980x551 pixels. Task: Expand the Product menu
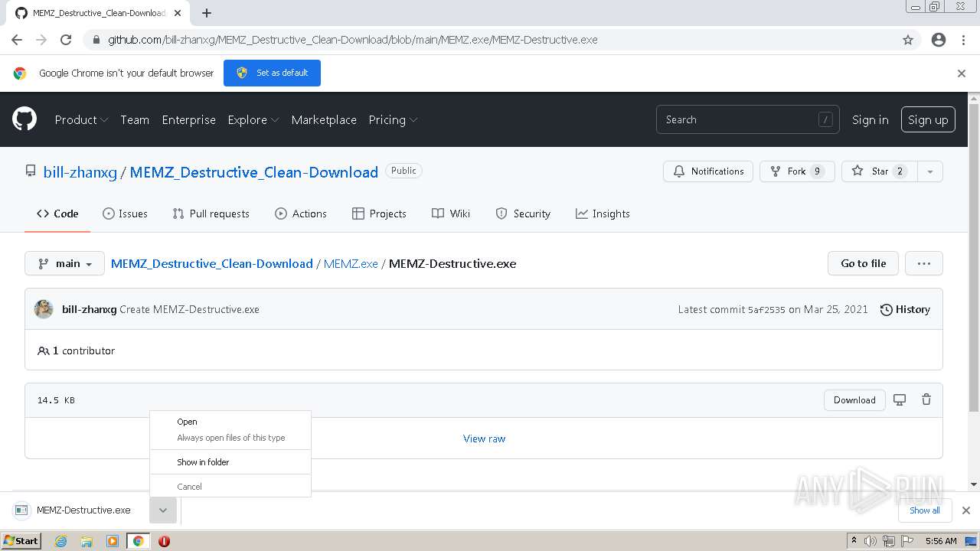pos(81,119)
